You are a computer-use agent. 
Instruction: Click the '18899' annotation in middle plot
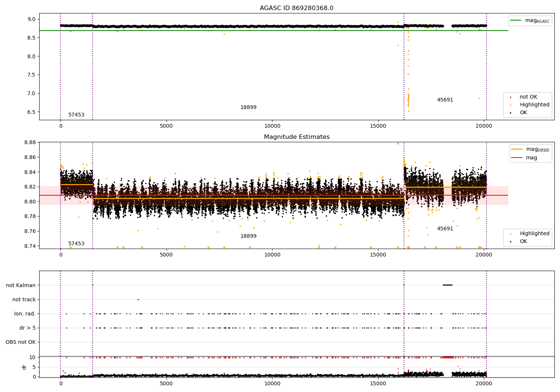point(248,236)
